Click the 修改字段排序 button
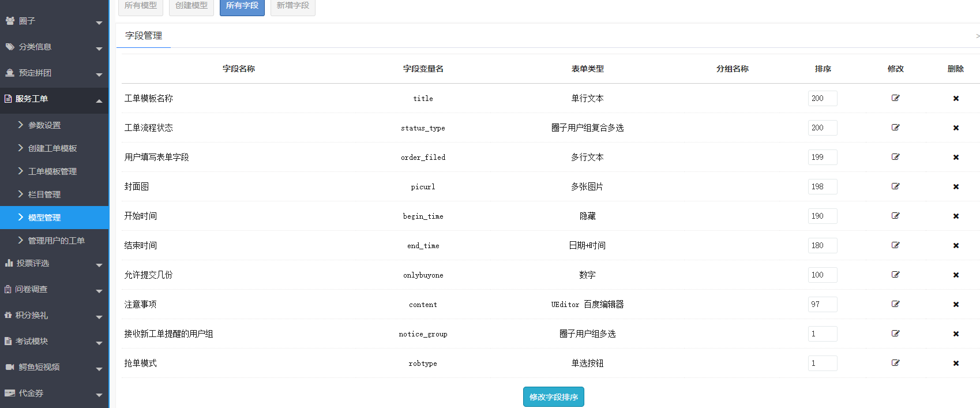Image resolution: width=980 pixels, height=408 pixels. pos(553,397)
